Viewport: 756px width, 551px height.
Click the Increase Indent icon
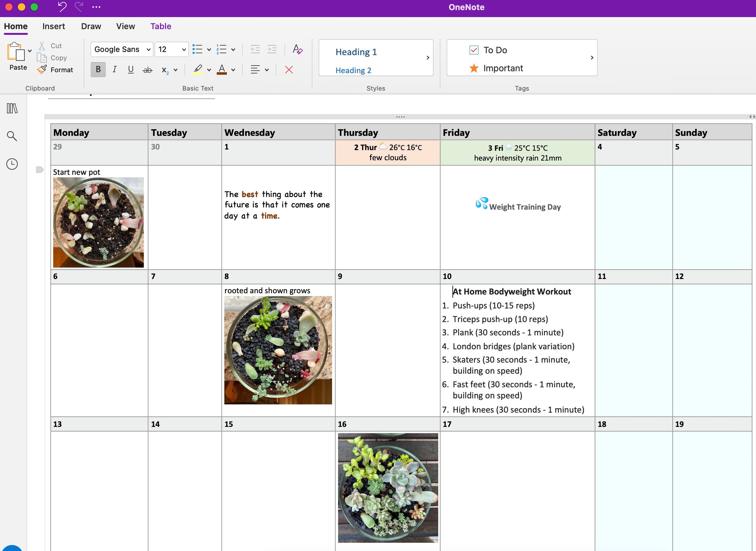[272, 49]
